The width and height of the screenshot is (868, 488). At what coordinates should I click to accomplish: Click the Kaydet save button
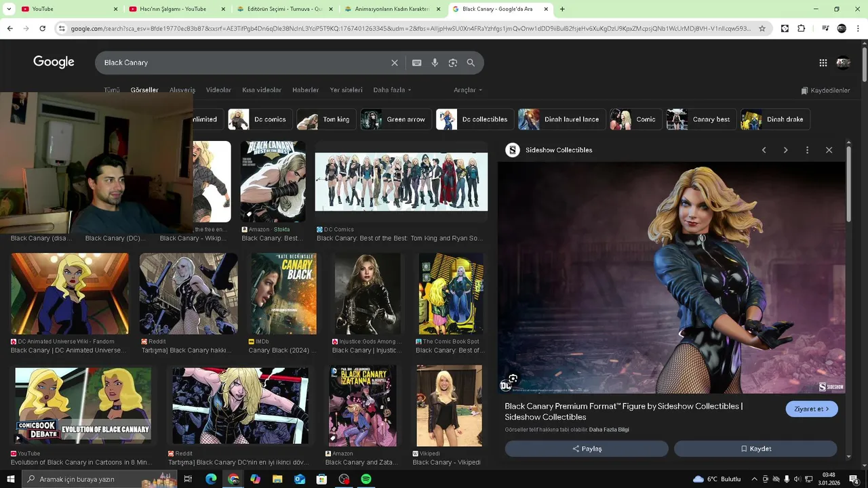pyautogui.click(x=755, y=449)
